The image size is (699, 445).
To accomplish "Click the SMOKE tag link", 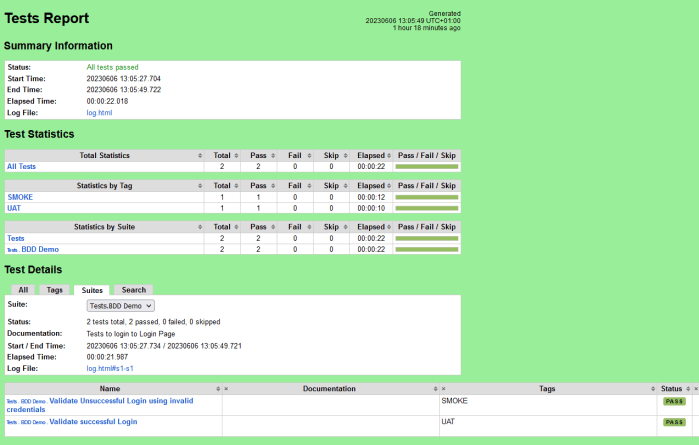I will point(20,197).
